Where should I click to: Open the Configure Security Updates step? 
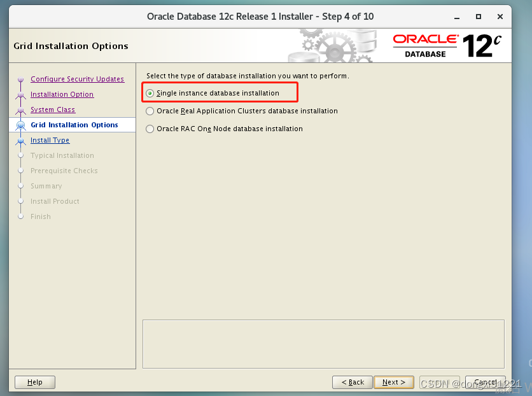click(77, 79)
